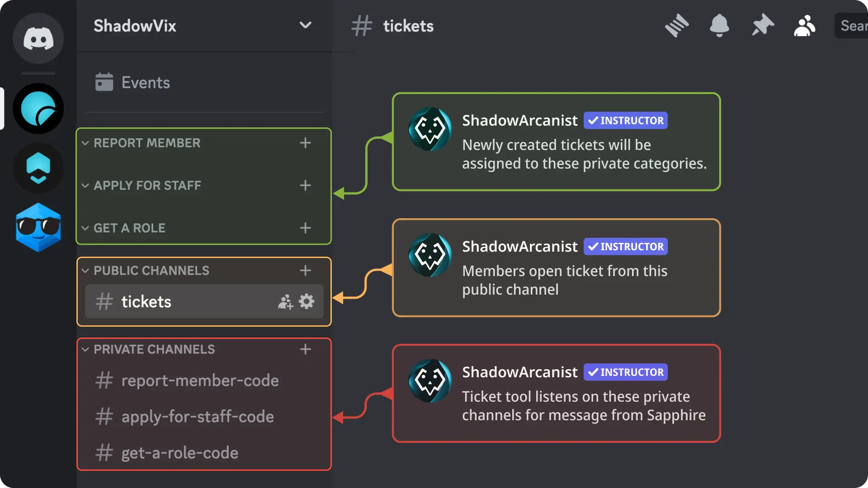Viewport: 868px width, 488px height.
Task: Open Discord home direct messages icon
Action: tap(38, 38)
